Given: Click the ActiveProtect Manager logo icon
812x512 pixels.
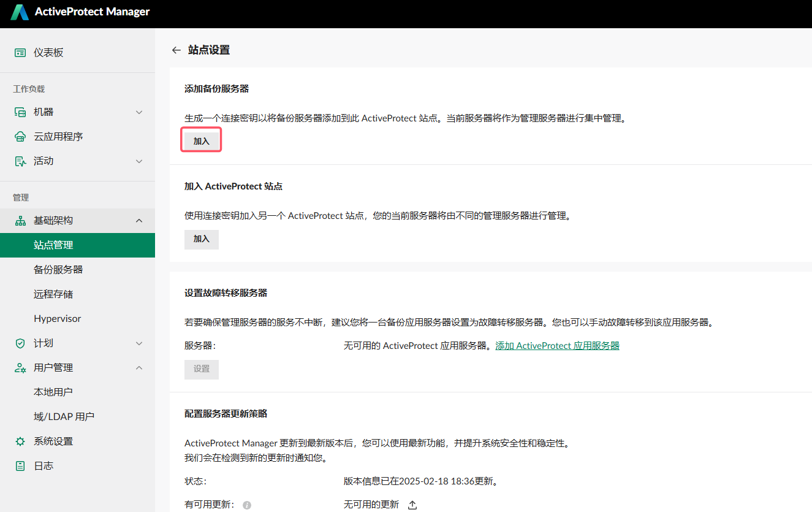Looking at the screenshot, I should (20, 12).
